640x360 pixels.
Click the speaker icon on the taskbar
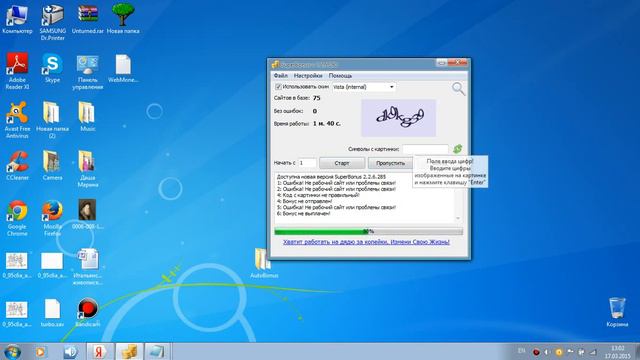(x=70, y=351)
